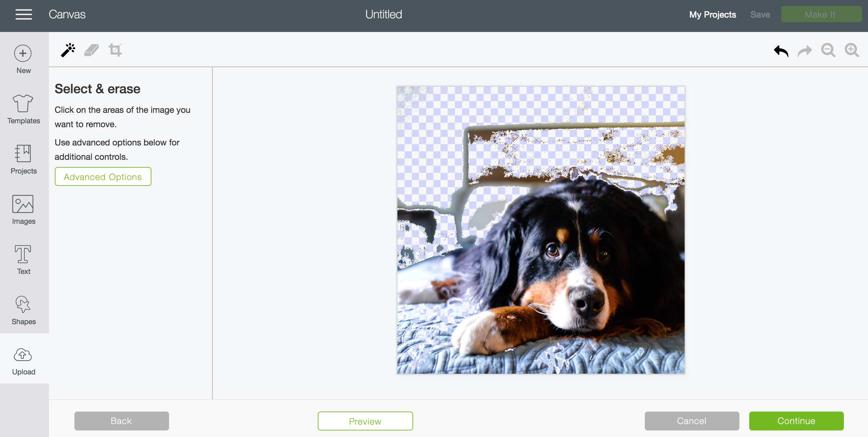Go to My Projects
This screenshot has height=437, width=868.
point(712,14)
